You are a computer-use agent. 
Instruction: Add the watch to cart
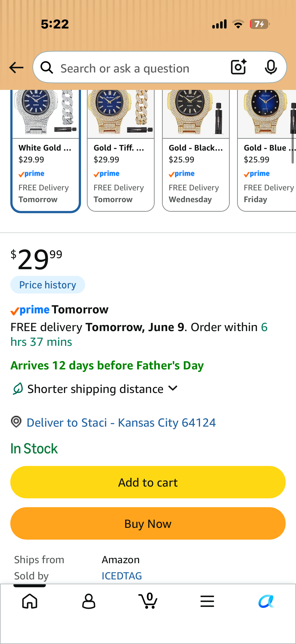coord(148,482)
